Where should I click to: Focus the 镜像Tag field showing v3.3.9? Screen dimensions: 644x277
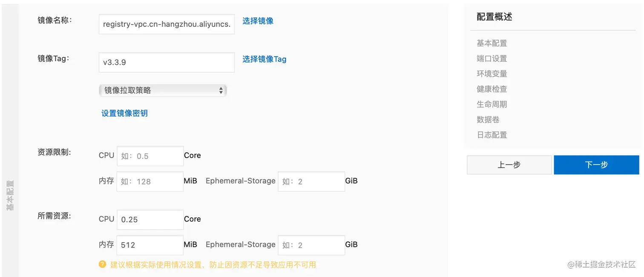pos(167,62)
